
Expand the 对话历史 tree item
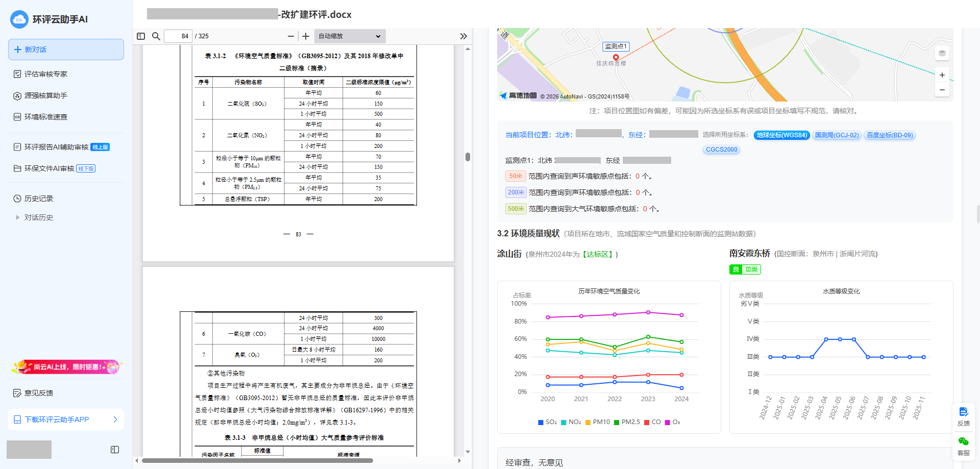pos(18,217)
